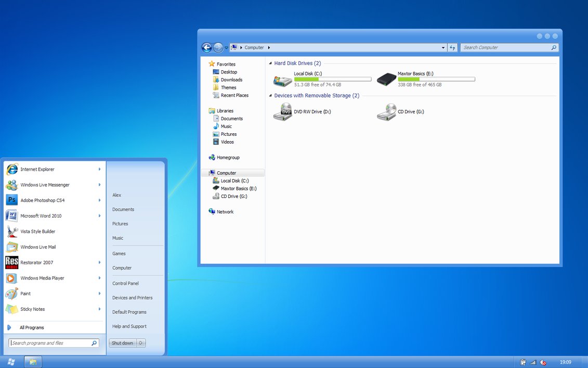Viewport: 588px width, 368px height.
Task: Click the Explorer back navigation arrow
Action: click(206, 47)
